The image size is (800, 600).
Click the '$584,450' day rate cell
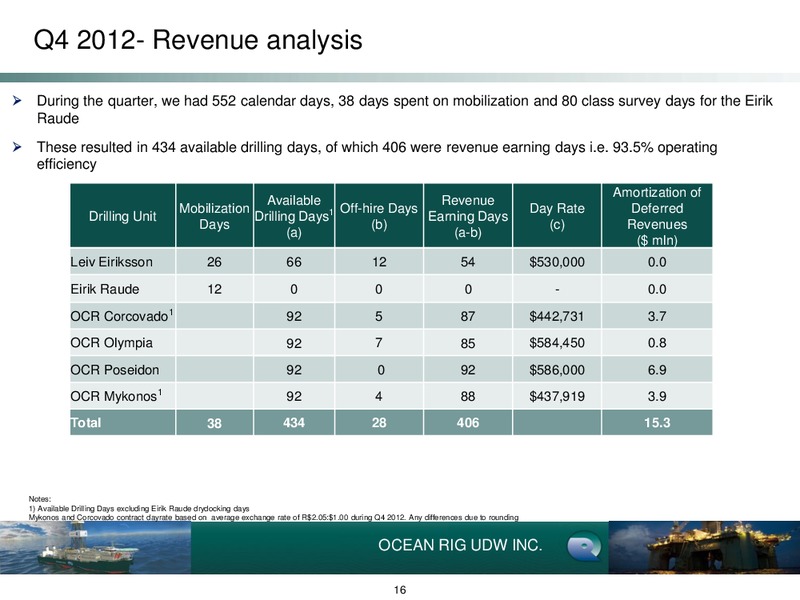pyautogui.click(x=557, y=342)
